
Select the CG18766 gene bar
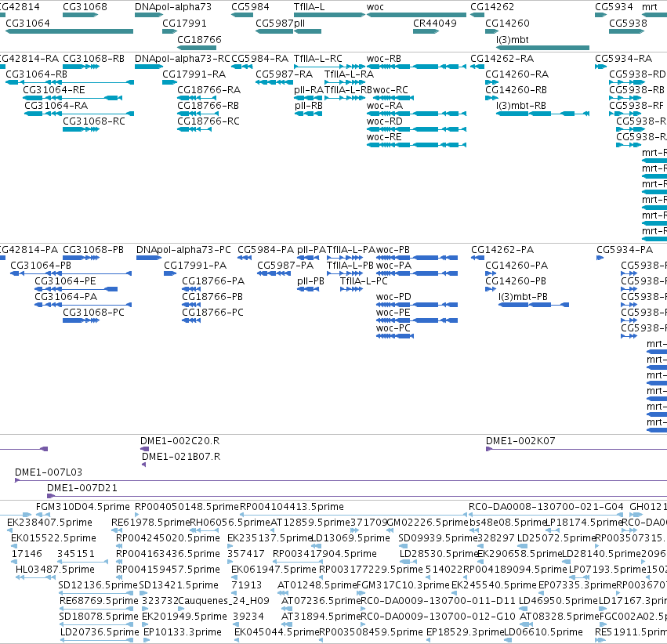197,48
